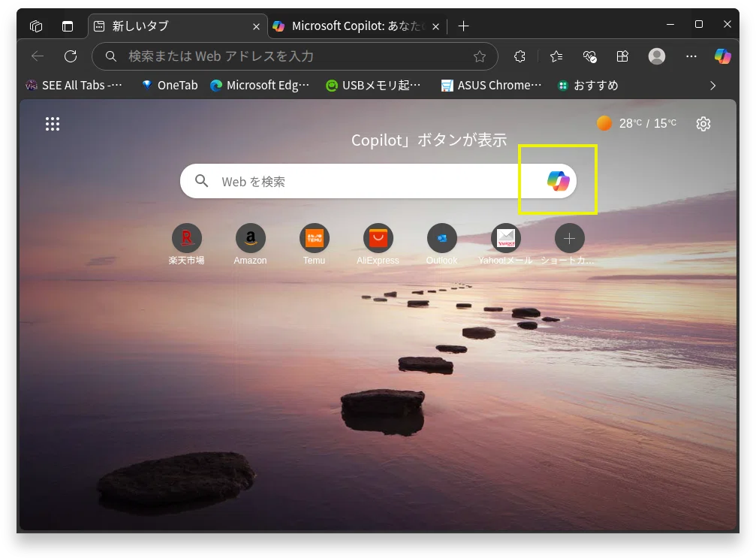Screen dimensions: 756x558
Task: Open SEE All Tabs bookmark
Action: (74, 86)
